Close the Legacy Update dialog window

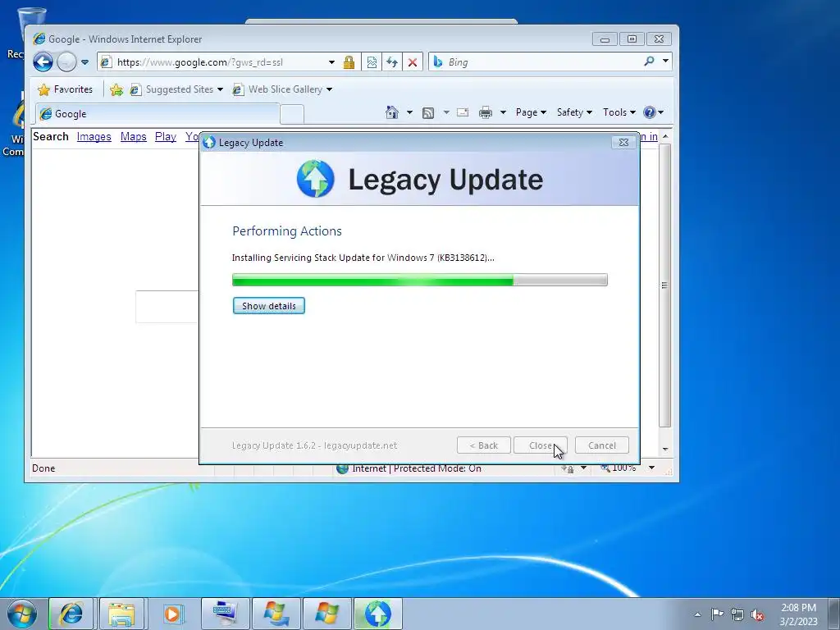623,142
